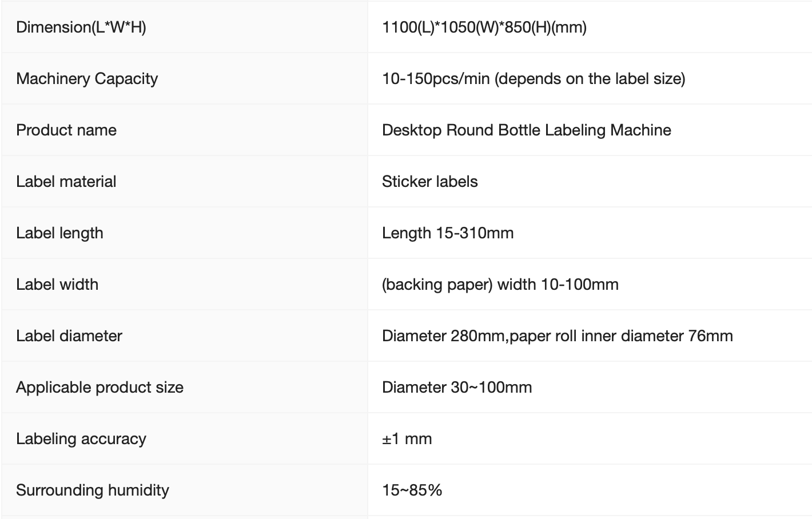Screen dimensions: 812x519
Task: Click the Dimension(L*W*H) label cell
Action: 81,27
